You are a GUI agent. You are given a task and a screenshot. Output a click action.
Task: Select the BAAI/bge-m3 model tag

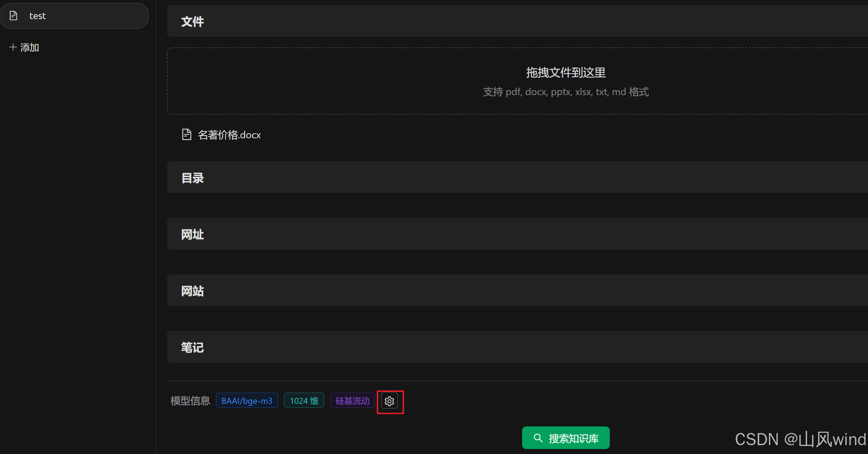tap(247, 401)
